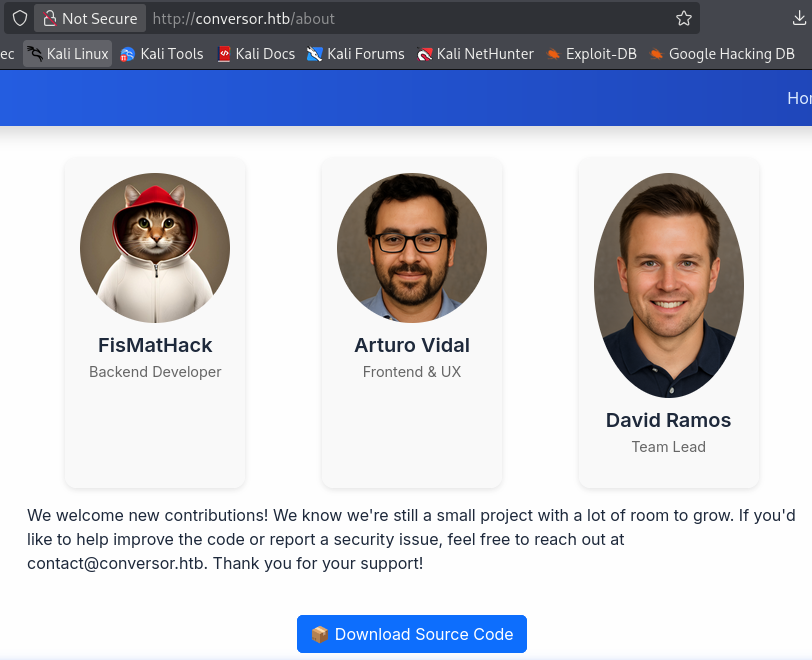This screenshot has height=660, width=812.
Task: Select the FisMatHack name heading
Action: [155, 346]
